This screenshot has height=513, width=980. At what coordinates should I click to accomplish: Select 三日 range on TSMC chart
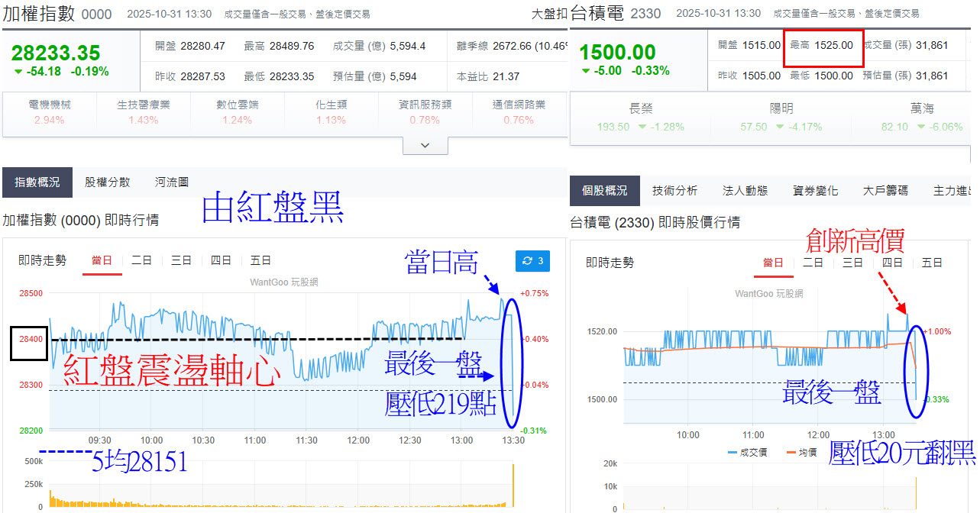pyautogui.click(x=852, y=263)
